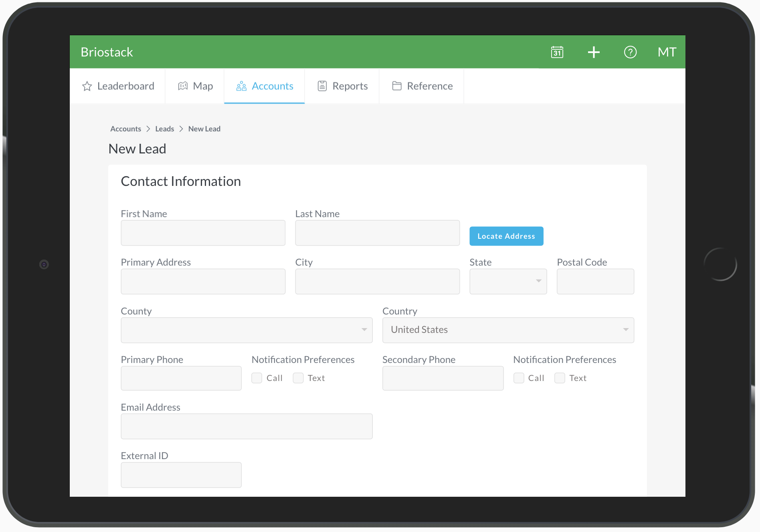
Task: Enable Call for Primary Phone notifications
Action: pyautogui.click(x=257, y=378)
